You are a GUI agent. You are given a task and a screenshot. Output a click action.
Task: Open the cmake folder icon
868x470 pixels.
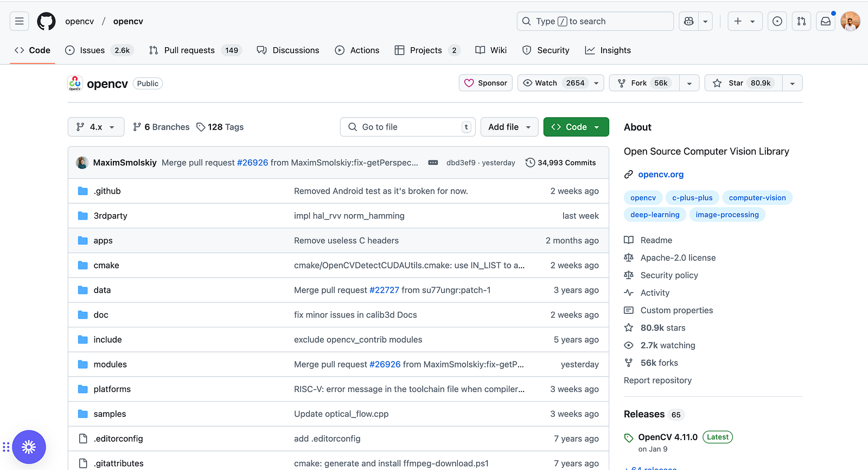click(x=83, y=265)
